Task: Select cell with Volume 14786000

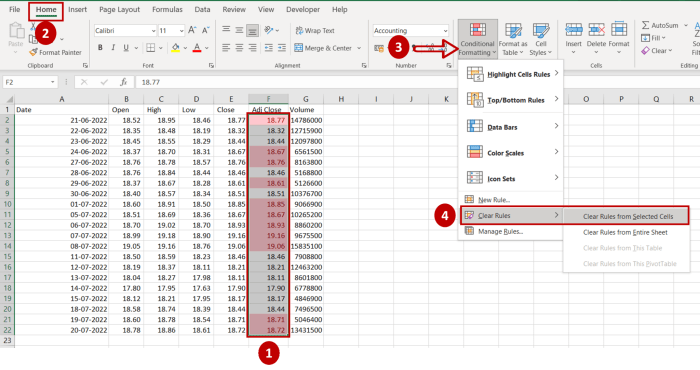Action: pos(306,120)
